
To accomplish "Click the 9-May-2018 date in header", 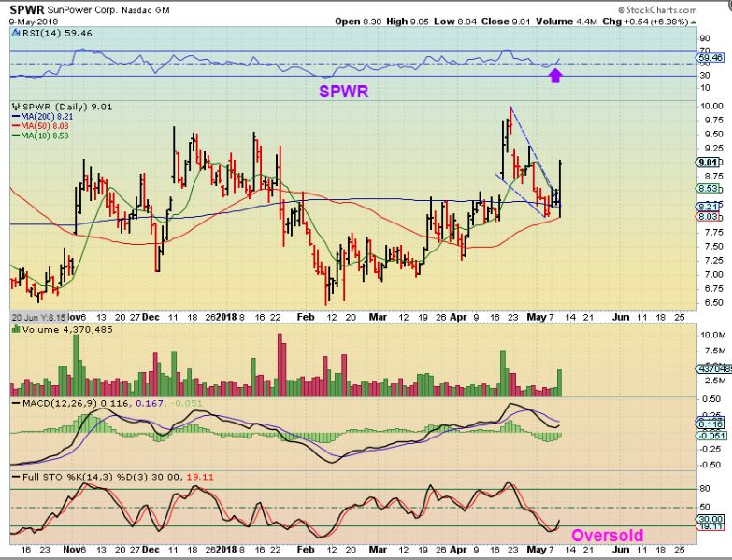I will coord(28,21).
